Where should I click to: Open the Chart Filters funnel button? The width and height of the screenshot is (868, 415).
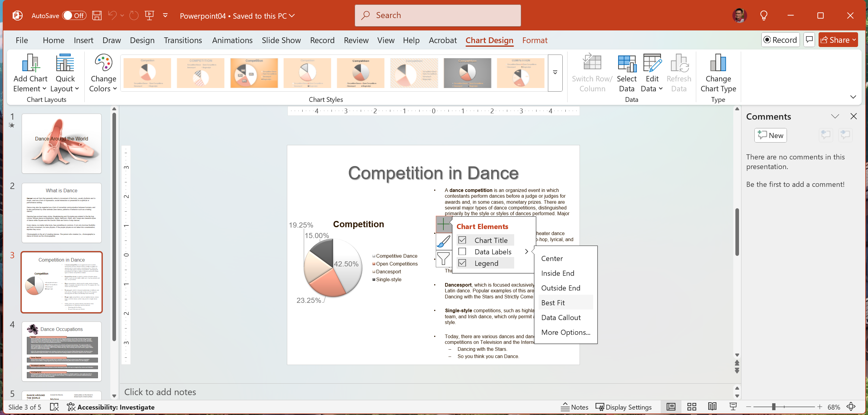[443, 258]
